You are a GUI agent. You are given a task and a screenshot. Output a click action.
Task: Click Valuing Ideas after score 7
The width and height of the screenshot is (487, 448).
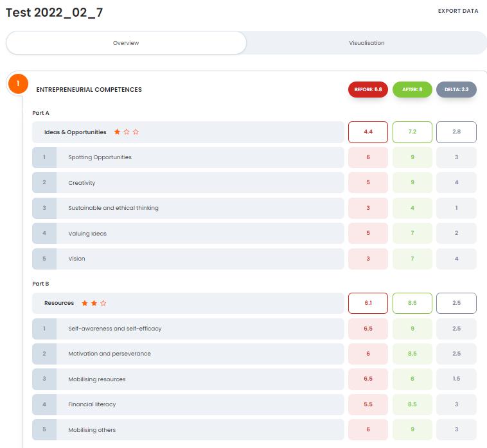(x=412, y=234)
